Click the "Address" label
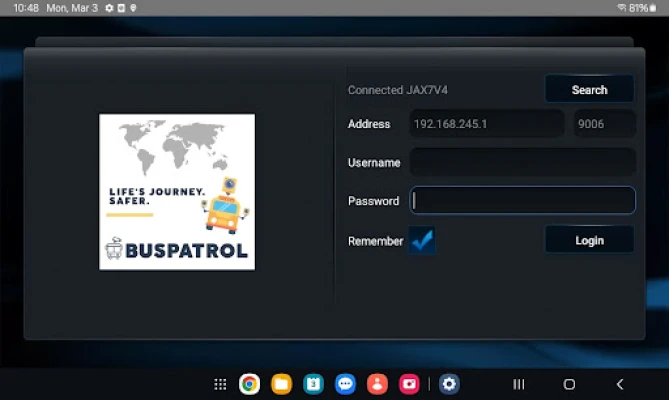Viewport: 669px width, 400px height. click(369, 124)
